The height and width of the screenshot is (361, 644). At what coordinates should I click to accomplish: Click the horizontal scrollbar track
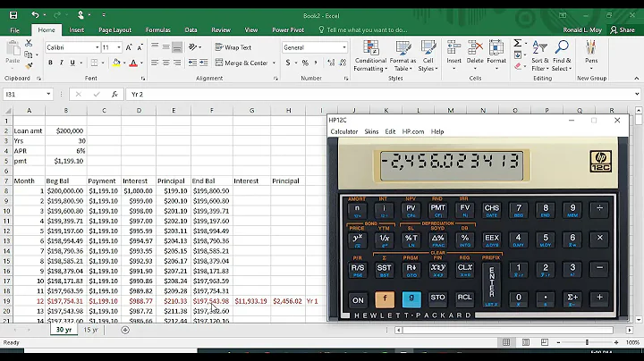[508, 330]
